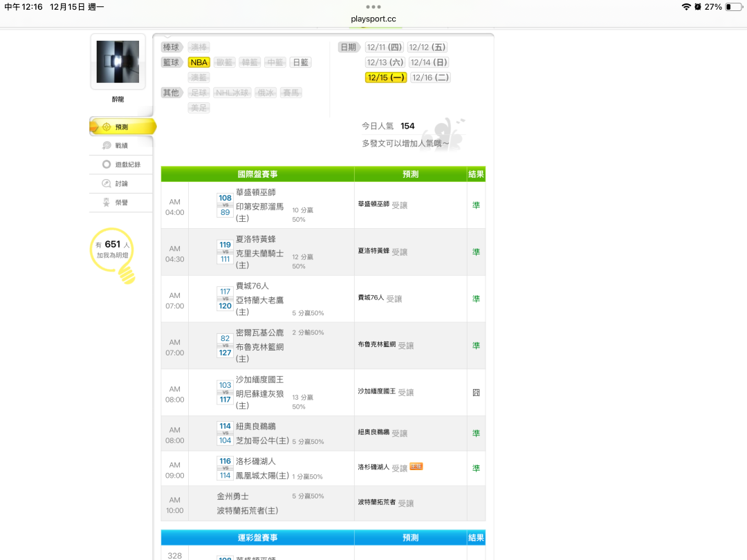Open the 戰績 sidebar section
The image size is (747, 560).
click(121, 145)
